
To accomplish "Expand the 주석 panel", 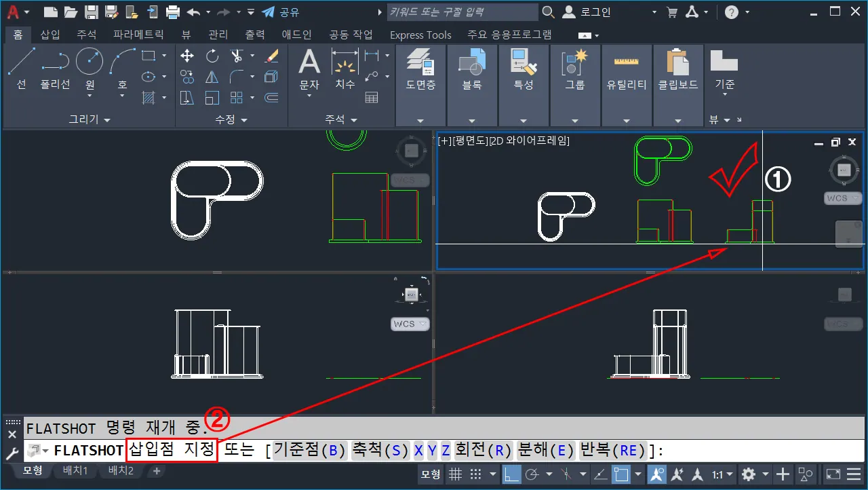I will coord(341,119).
